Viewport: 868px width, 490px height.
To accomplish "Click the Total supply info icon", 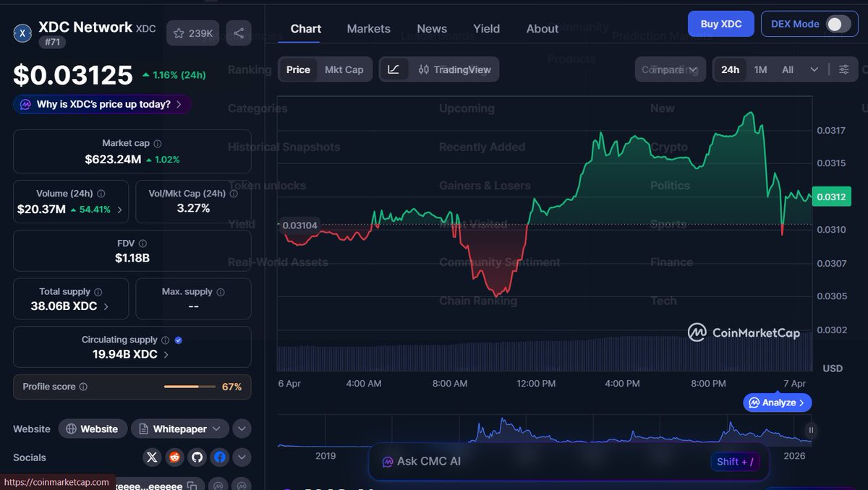I will (x=98, y=292).
